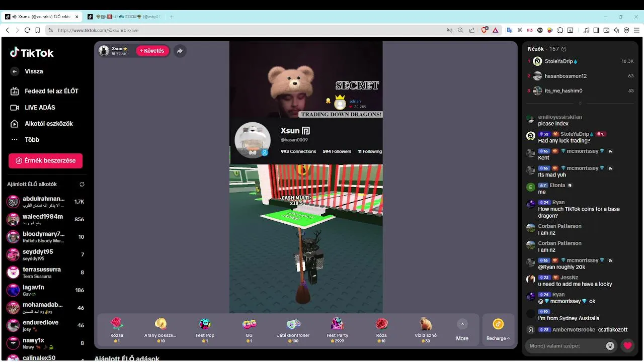
Task: Open the browser extensions puzzle icon
Action: coord(560,30)
